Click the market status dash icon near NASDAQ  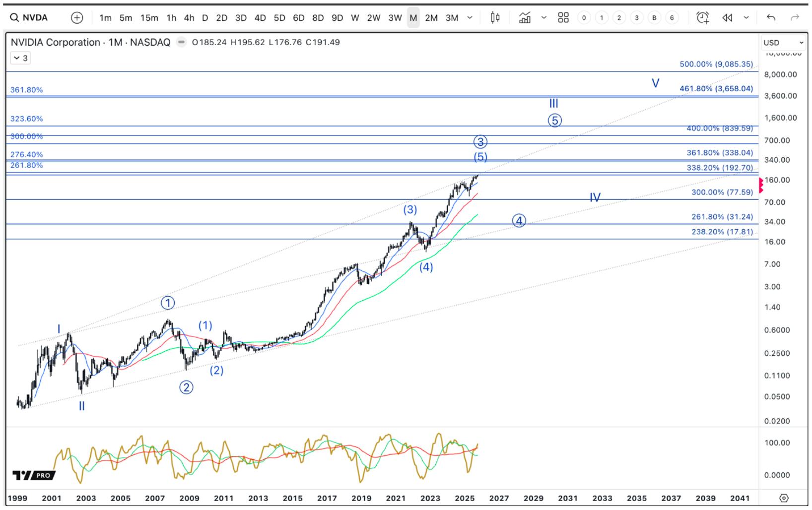click(182, 42)
